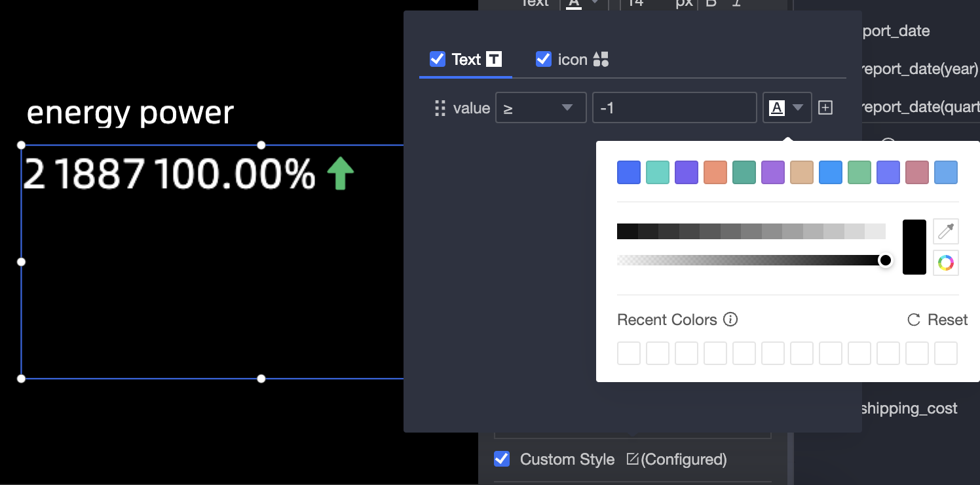Click the Custom Style edit icon
Image resolution: width=980 pixels, height=485 pixels.
click(x=632, y=459)
